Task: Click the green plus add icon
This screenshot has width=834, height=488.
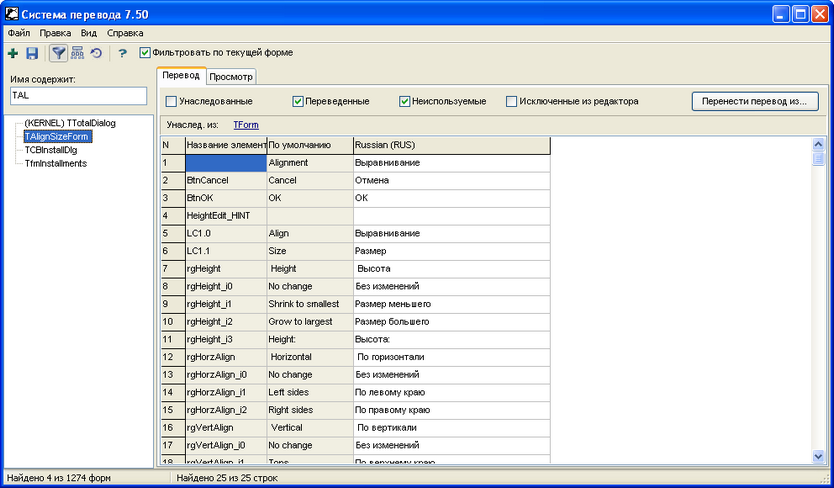Action: (x=13, y=53)
